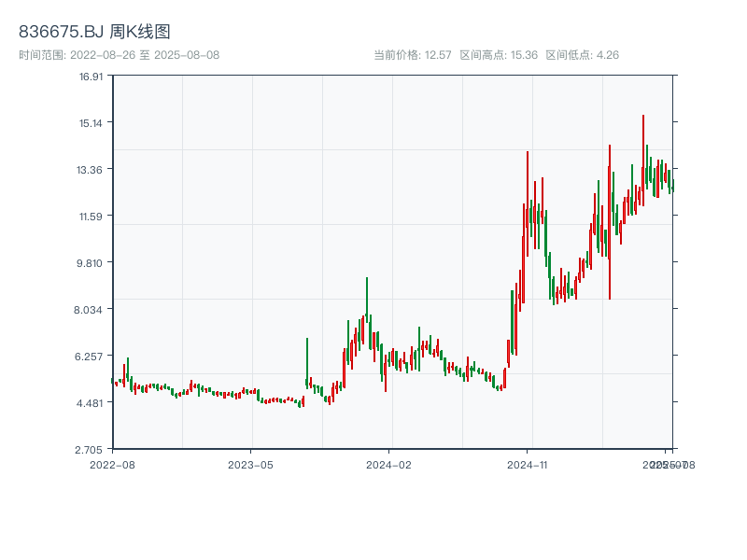Viewport: 747px width, 560px height.
Task: Click the 区间低点: 4.26 value
Action: 582,55
